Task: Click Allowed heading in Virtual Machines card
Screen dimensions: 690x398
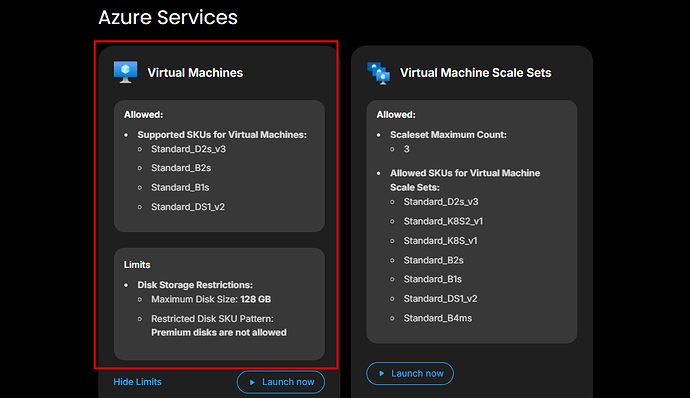Action: [x=143, y=114]
